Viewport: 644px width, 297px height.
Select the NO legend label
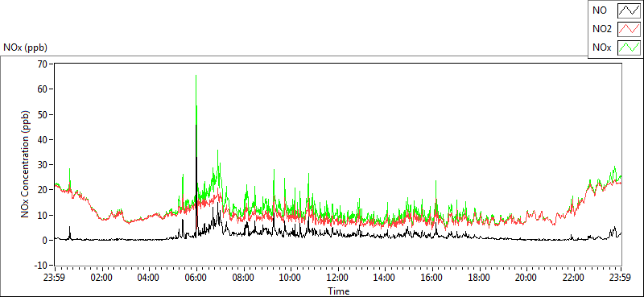pos(600,10)
